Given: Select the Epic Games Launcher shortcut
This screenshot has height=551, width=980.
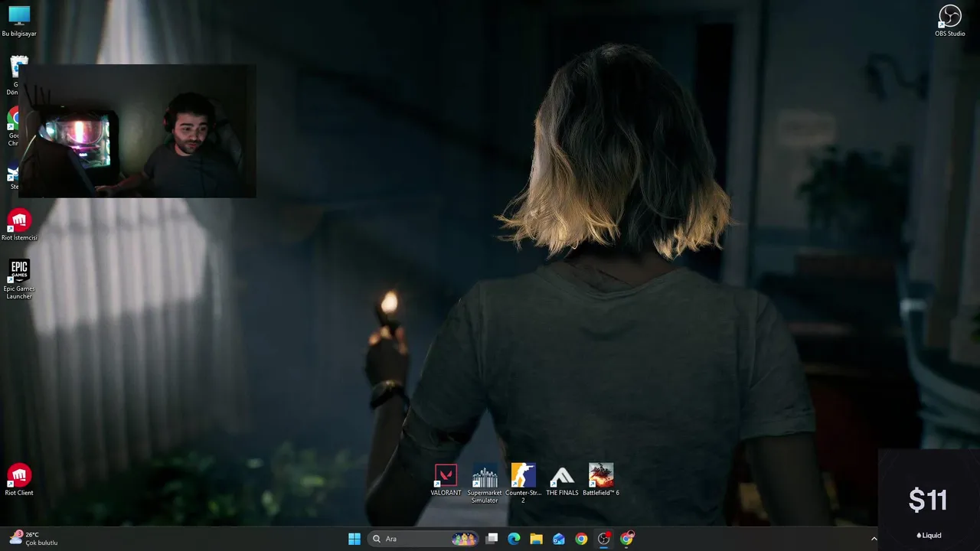Looking at the screenshot, I should (19, 279).
